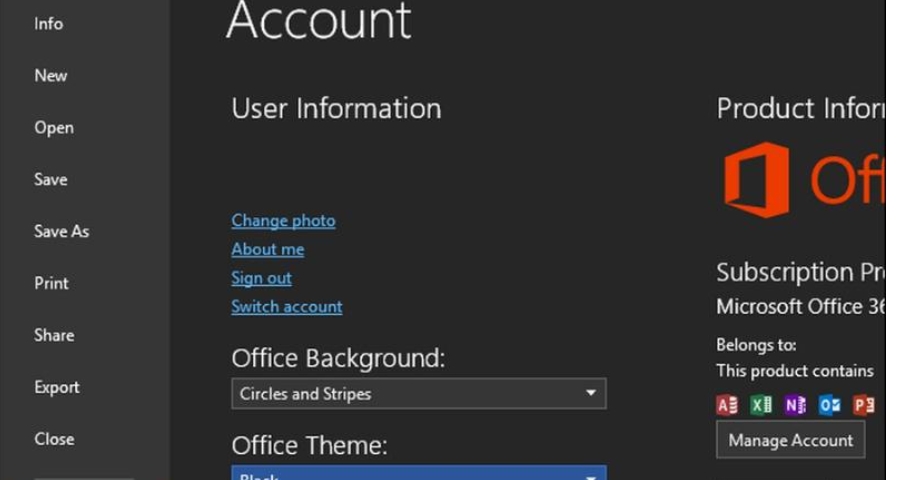Click the PowerPoint app icon

864,405
